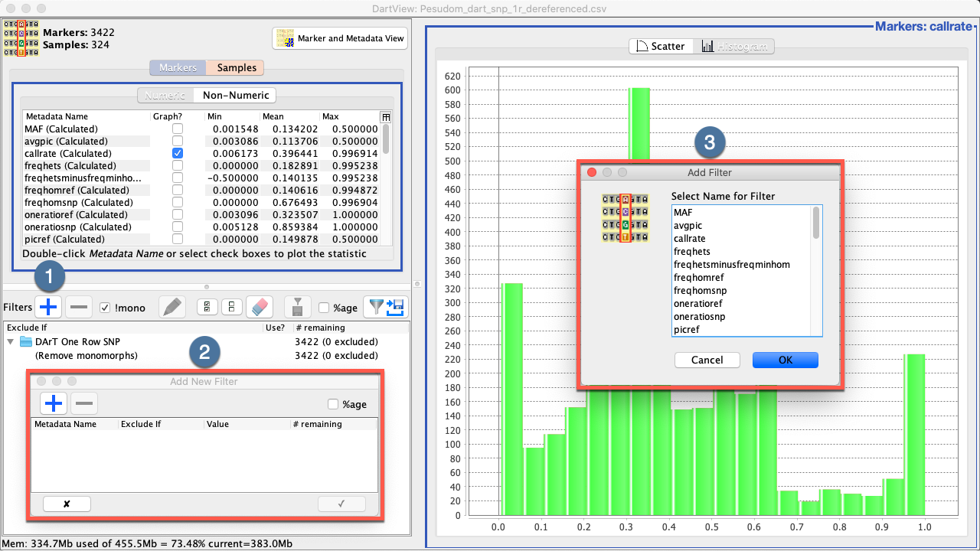Select all filters with checked-boxes icon
The width and height of the screenshot is (980, 551).
coord(207,308)
